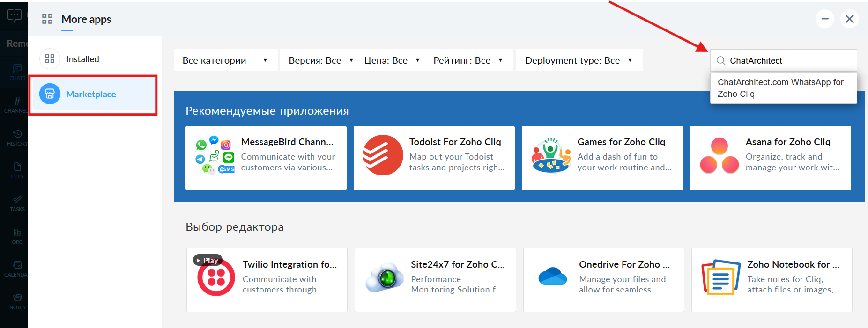Switch to the Installed apps tab
The width and height of the screenshot is (868, 328).
(82, 59)
